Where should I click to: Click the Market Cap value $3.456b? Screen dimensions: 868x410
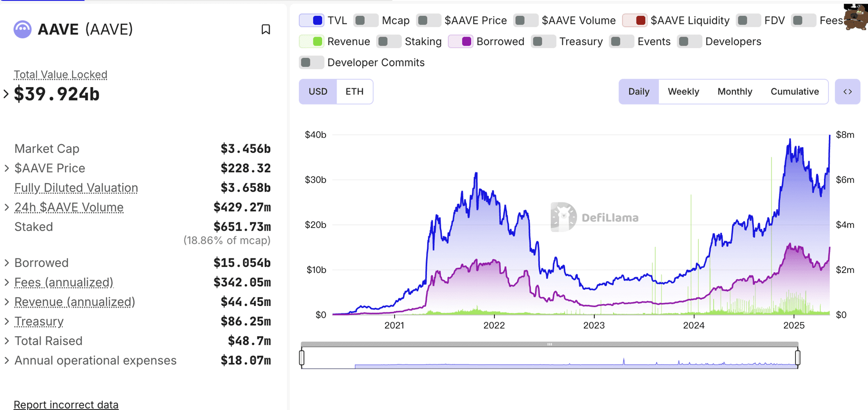click(245, 149)
